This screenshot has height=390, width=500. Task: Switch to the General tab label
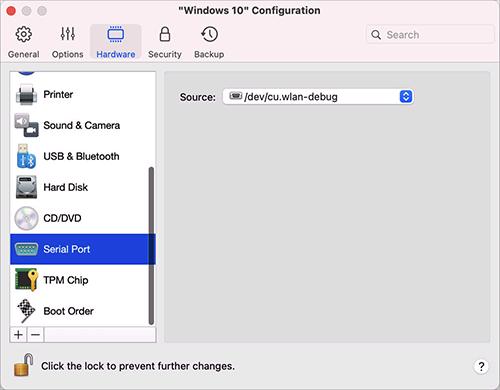[x=24, y=54]
